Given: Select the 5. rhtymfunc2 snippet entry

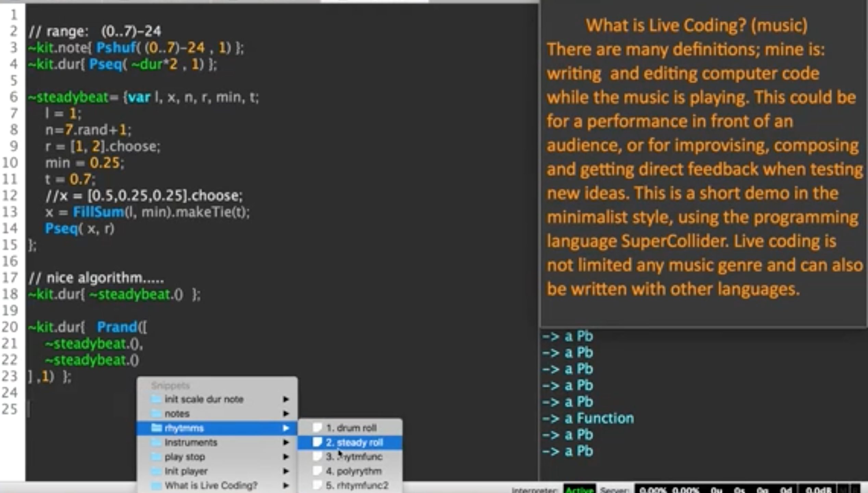Looking at the screenshot, I should coord(357,485).
